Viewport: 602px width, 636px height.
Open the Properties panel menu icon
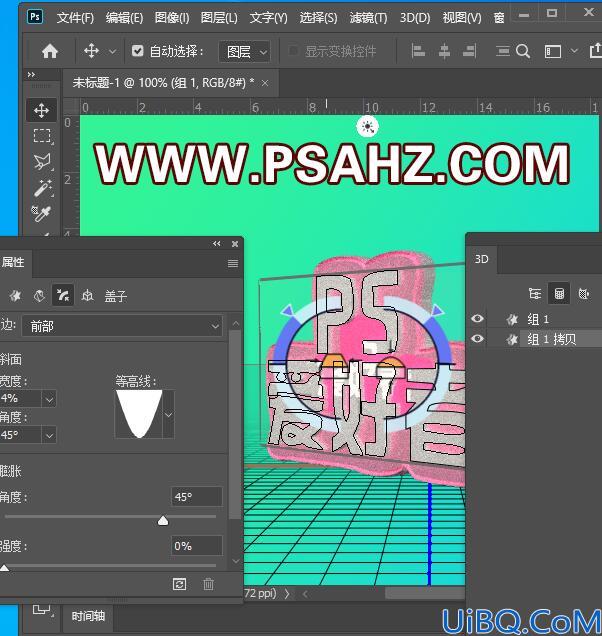(233, 264)
